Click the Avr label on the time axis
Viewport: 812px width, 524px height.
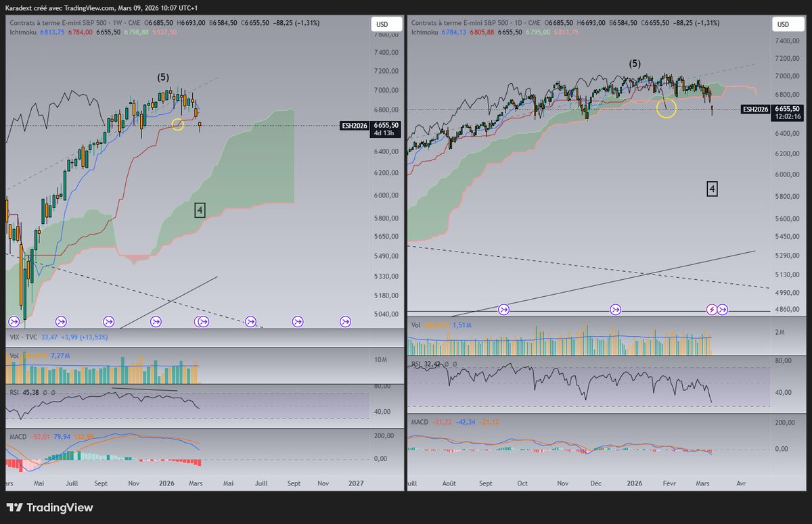click(741, 483)
